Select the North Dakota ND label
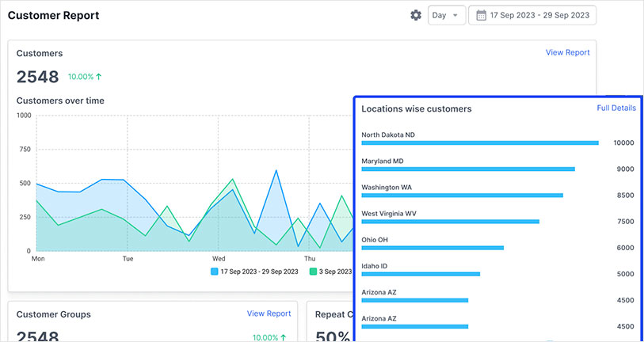The image size is (644, 342). 388,135
